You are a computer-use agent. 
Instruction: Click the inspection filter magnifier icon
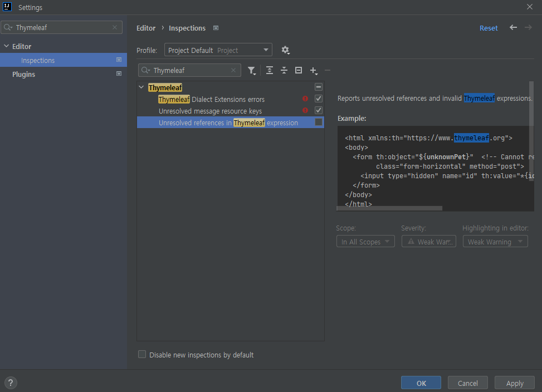click(x=146, y=71)
